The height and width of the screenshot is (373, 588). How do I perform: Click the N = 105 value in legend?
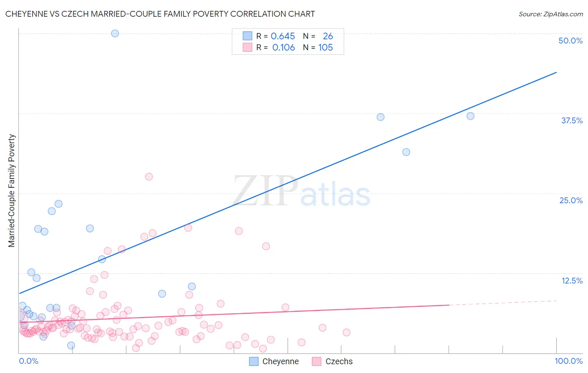[x=318, y=47]
